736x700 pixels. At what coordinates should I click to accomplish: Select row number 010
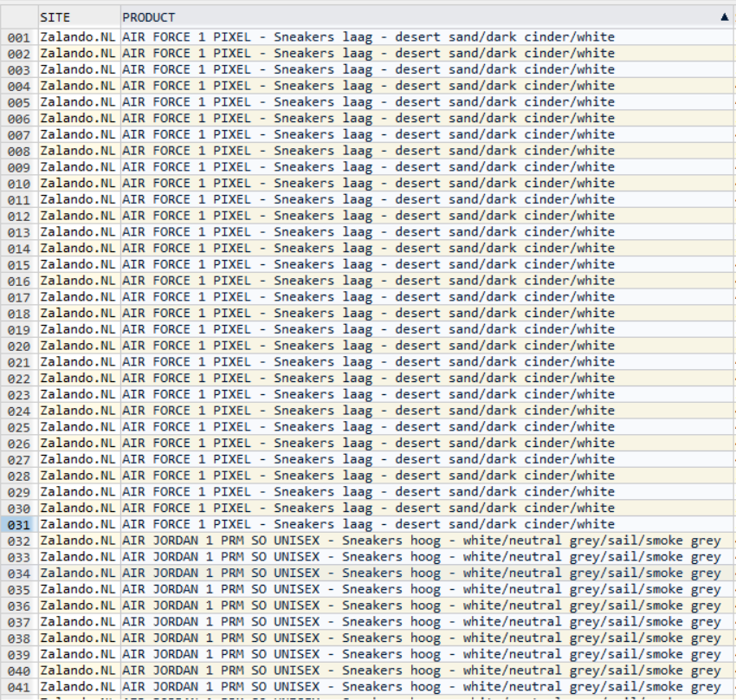coord(19,184)
